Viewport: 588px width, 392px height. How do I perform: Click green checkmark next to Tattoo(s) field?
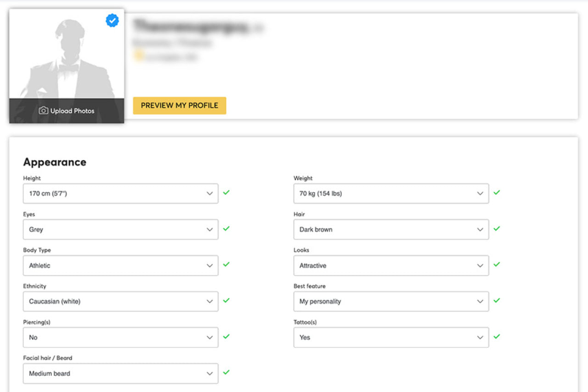497,336
